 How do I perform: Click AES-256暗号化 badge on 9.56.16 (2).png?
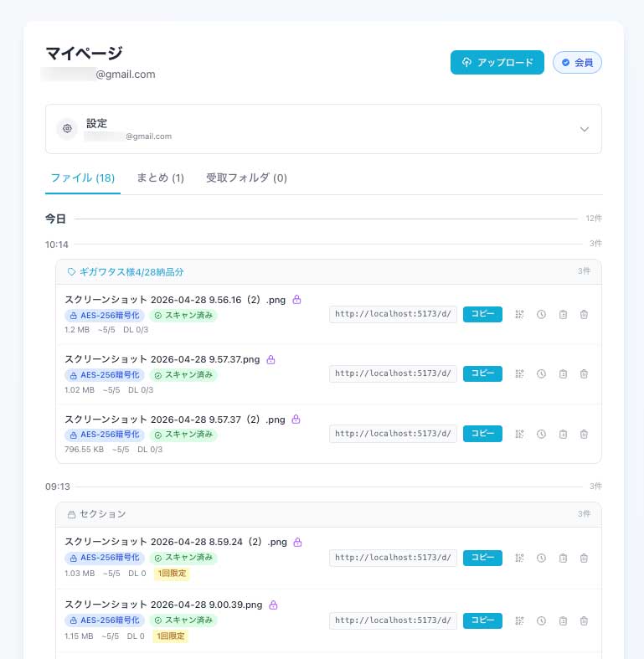click(x=105, y=315)
